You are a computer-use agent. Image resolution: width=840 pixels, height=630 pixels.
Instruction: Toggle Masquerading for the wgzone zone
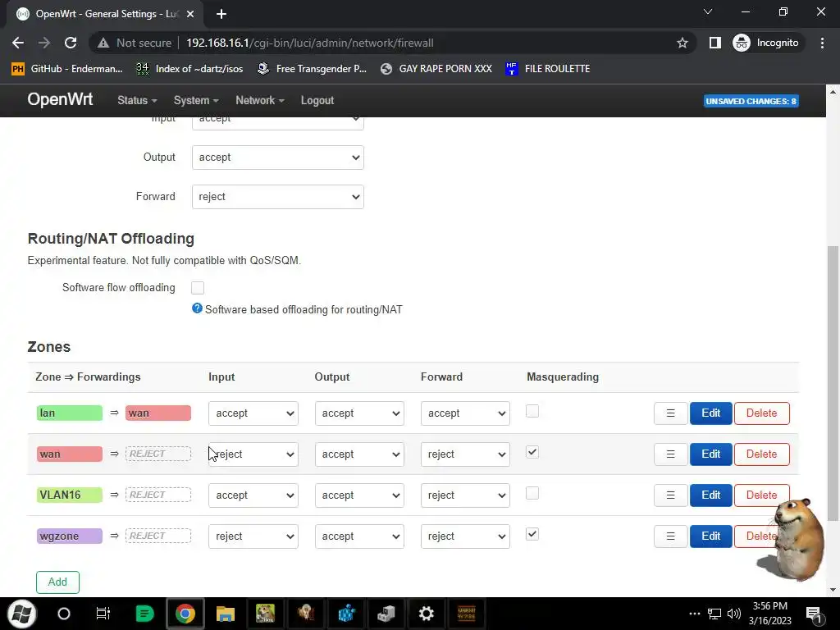[x=532, y=534]
